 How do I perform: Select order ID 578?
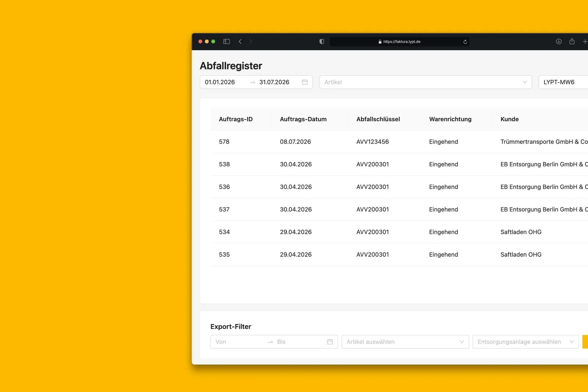point(224,142)
